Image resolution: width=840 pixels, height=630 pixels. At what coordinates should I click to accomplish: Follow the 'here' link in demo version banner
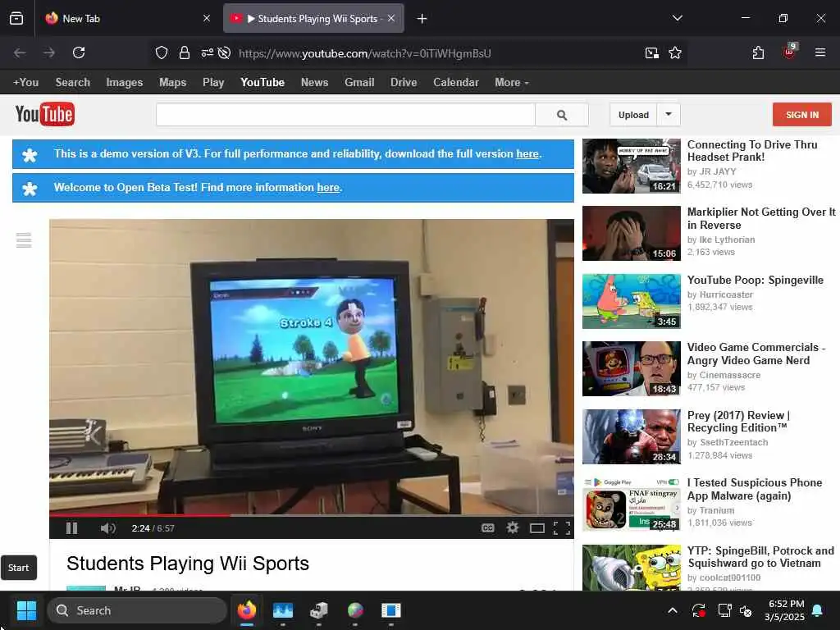coord(527,153)
